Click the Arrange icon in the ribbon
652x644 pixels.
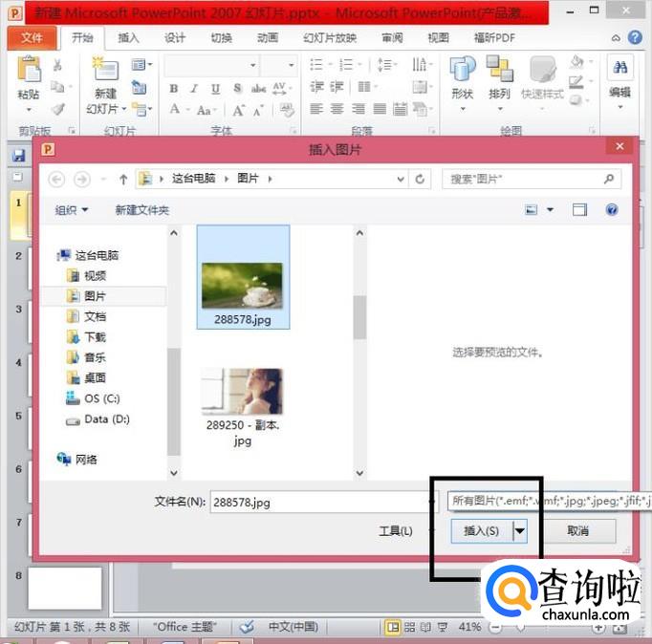coord(499,71)
